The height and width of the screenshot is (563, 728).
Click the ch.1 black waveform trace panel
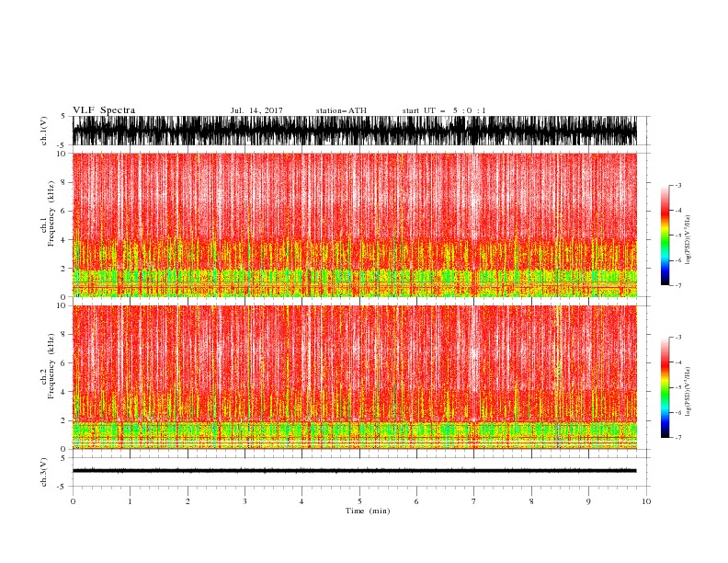pyautogui.click(x=355, y=131)
